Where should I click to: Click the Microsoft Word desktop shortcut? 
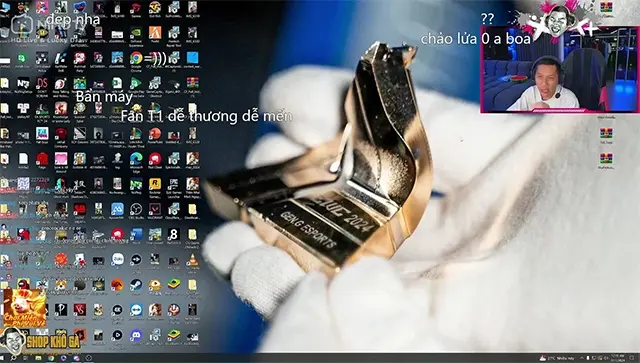(x=136, y=234)
